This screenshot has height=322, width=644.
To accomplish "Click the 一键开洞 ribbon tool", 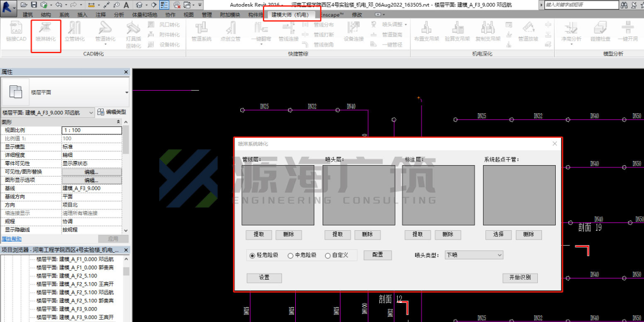I will 627,32.
